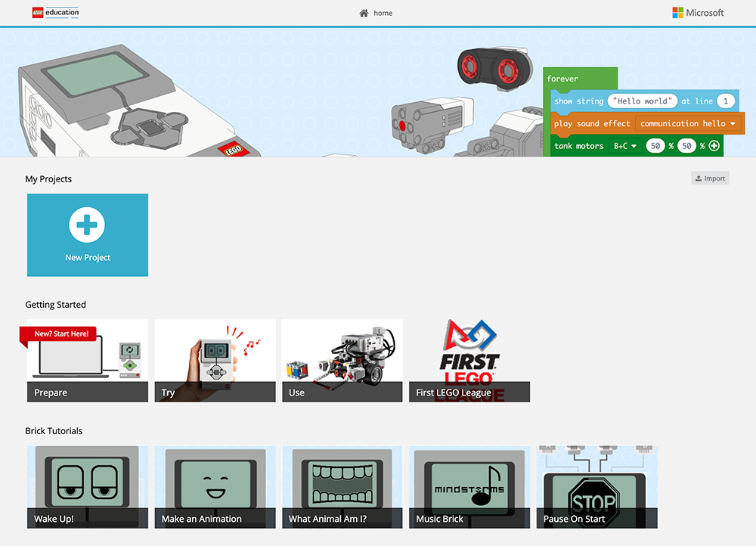Click the Brick Tutorials heading
The width and height of the screenshot is (756, 546).
(54, 431)
